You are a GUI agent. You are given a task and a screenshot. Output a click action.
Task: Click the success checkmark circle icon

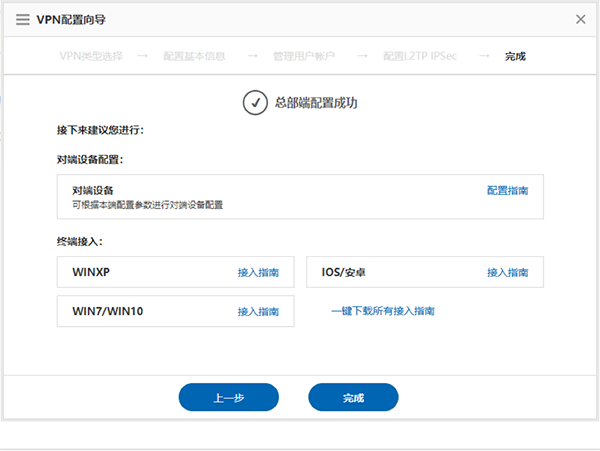tap(253, 103)
